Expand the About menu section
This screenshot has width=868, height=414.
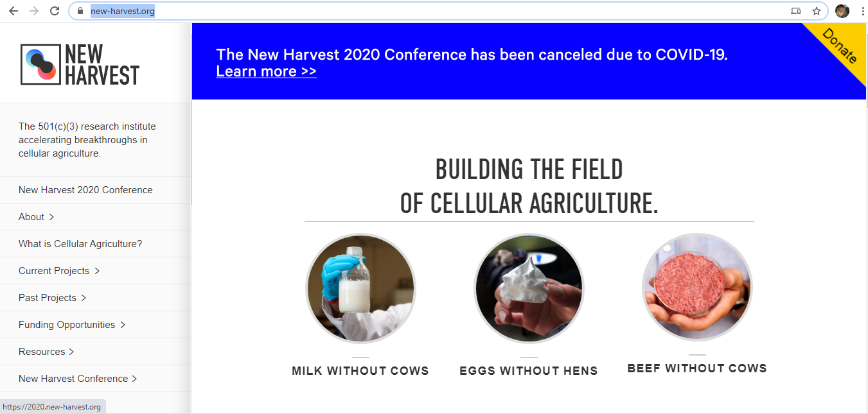[37, 217]
